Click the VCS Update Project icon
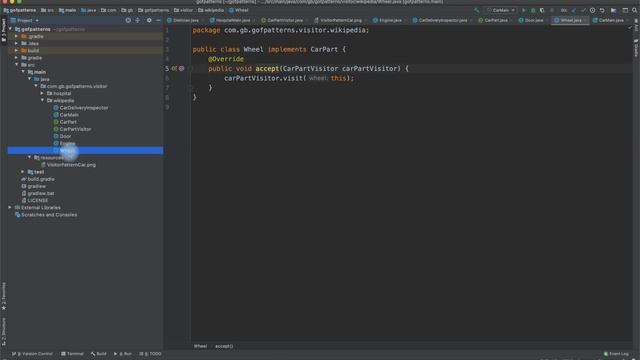 573,10
